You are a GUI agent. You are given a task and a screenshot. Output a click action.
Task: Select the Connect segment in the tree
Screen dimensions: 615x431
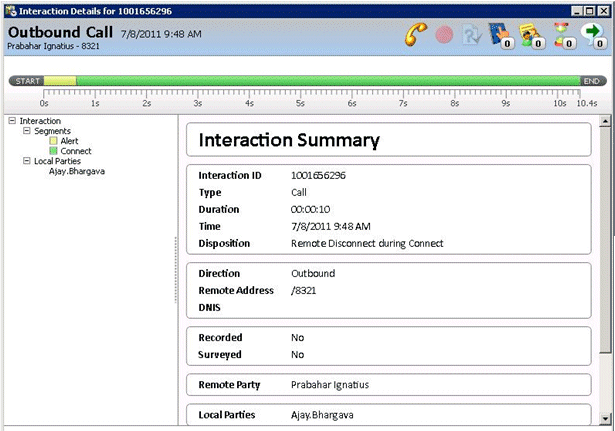75,151
